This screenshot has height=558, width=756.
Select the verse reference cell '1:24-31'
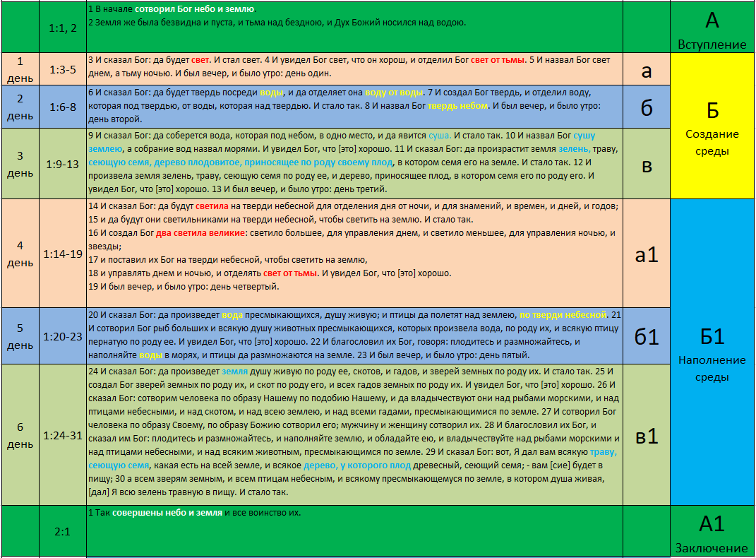[63, 435]
